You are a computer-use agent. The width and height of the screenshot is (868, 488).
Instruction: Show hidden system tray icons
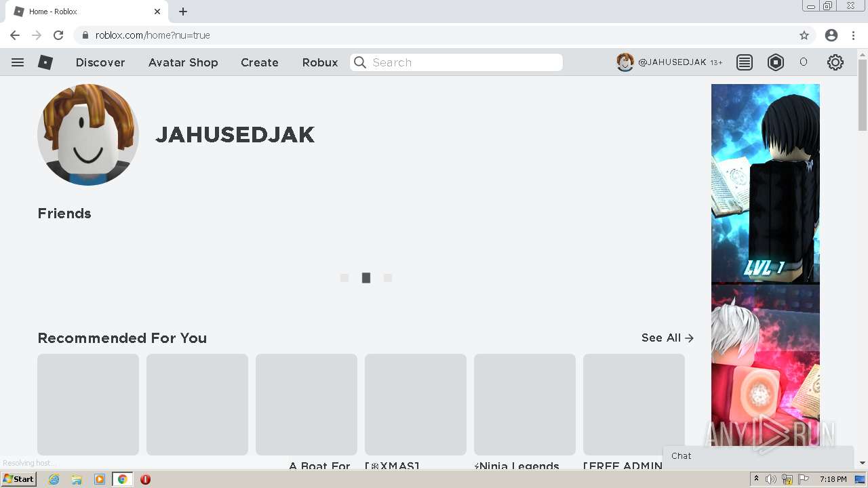point(756,479)
